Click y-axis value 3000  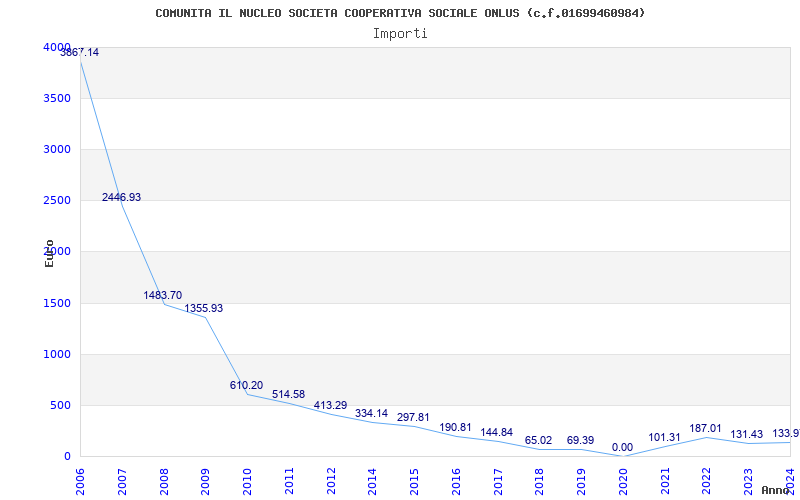pyautogui.click(x=57, y=149)
